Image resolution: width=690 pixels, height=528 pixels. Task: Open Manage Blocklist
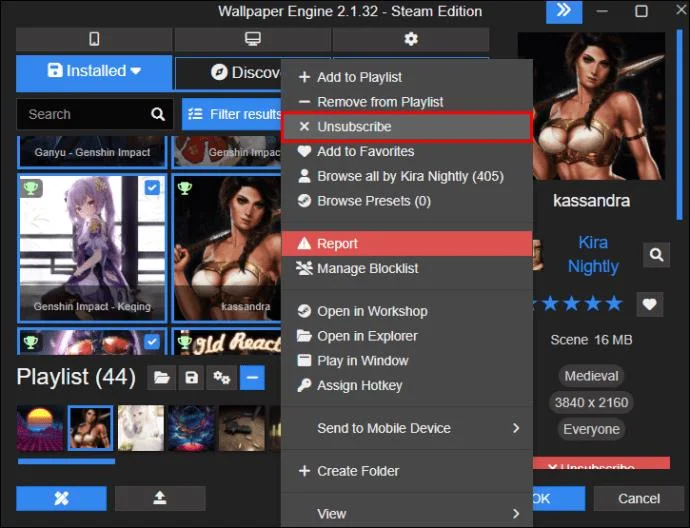(407, 268)
